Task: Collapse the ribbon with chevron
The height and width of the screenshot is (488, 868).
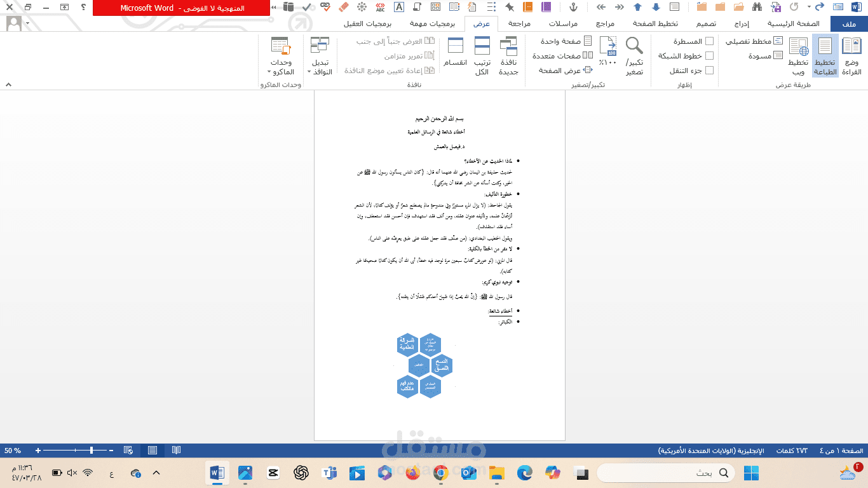Action: [x=8, y=85]
